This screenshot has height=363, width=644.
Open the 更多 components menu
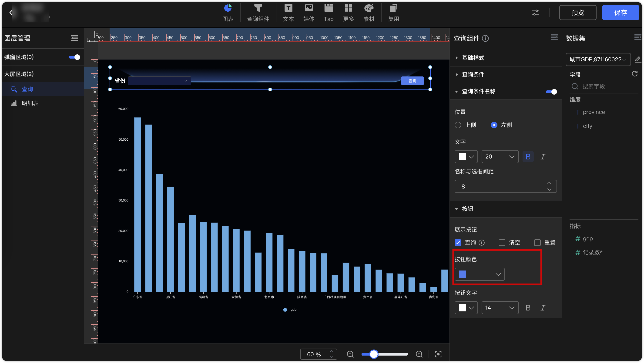[x=348, y=13]
